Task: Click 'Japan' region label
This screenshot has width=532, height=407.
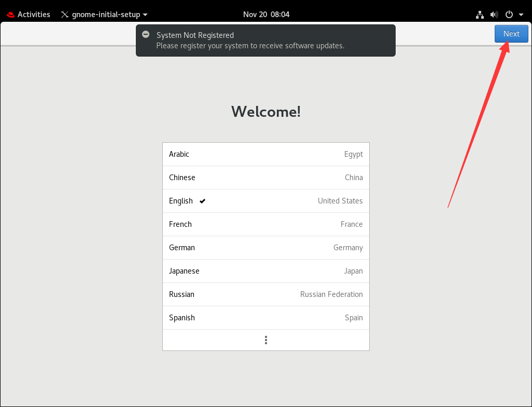Action: pyautogui.click(x=353, y=271)
